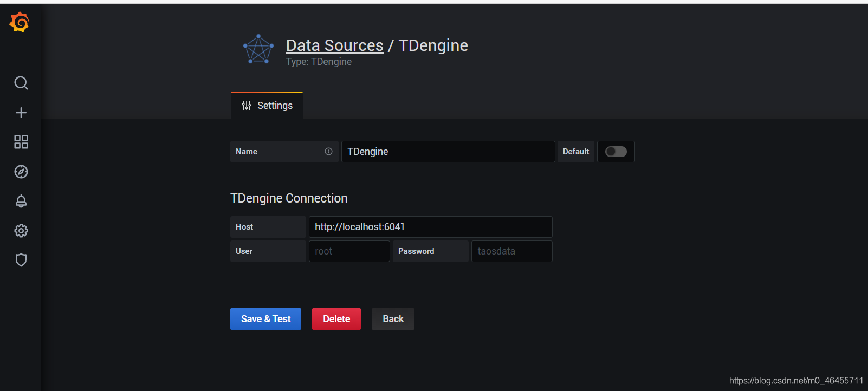Focus the Host URL input field
This screenshot has width=868, height=391.
coord(431,227)
